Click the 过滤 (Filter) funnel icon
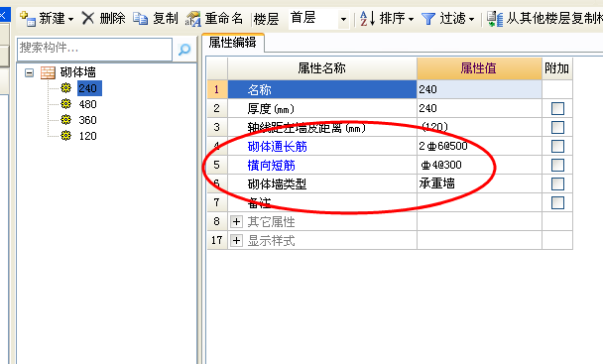This screenshot has width=603, height=364. pyautogui.click(x=428, y=19)
